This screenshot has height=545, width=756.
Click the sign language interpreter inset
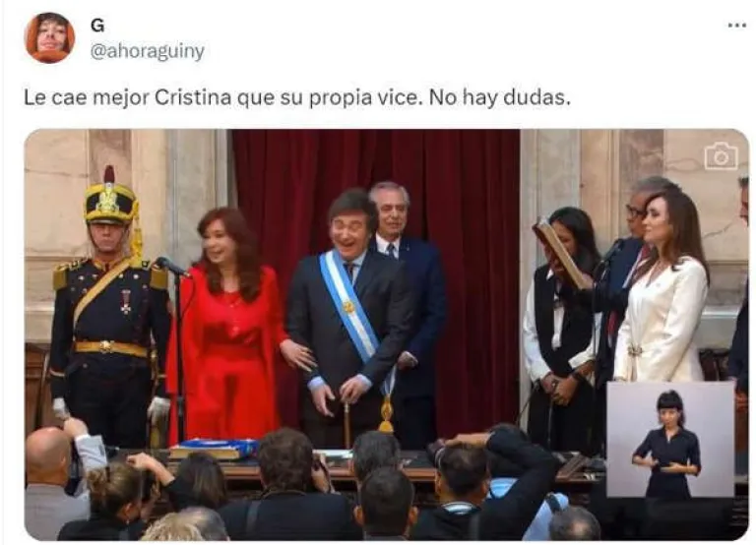(670, 439)
